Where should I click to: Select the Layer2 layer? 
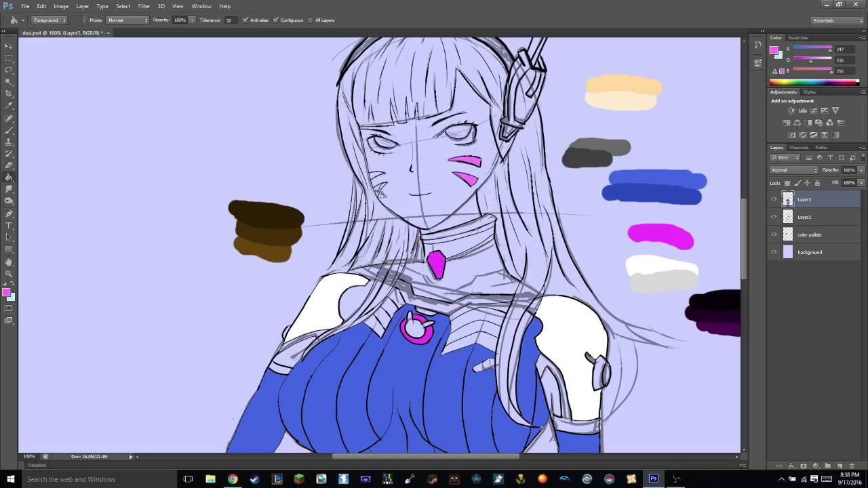click(815, 217)
